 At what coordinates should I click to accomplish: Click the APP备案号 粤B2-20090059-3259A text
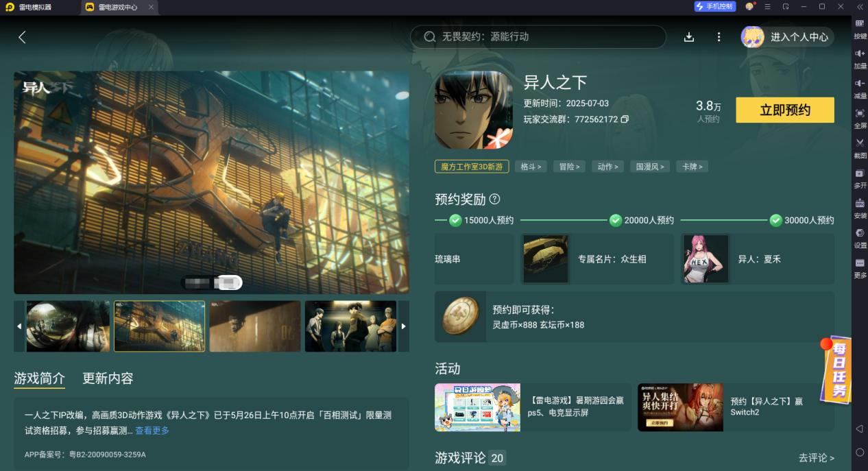[85, 455]
